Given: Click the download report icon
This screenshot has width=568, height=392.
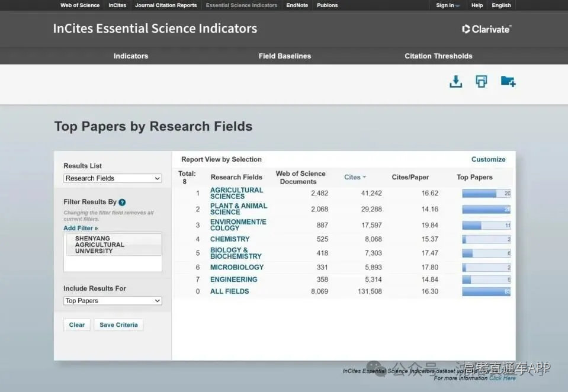Looking at the screenshot, I should tap(455, 82).
